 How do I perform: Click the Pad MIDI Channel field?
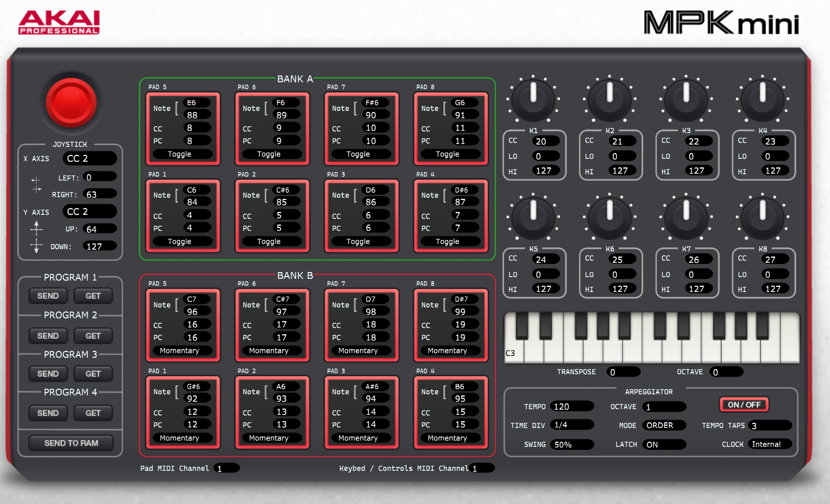click(227, 468)
